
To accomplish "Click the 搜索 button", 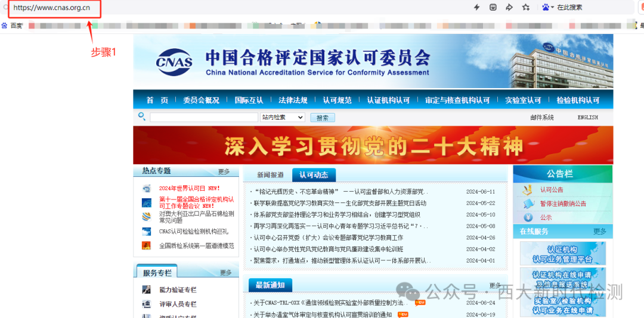I will click(x=323, y=118).
